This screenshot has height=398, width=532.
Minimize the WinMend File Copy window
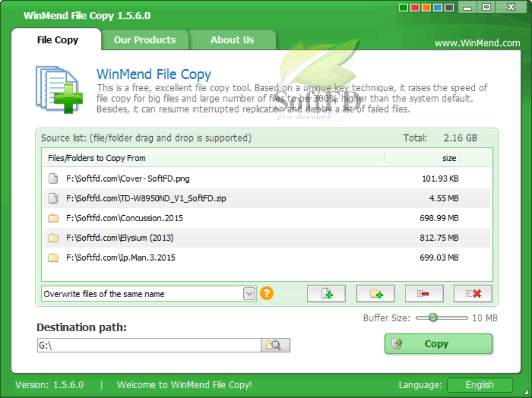point(468,7)
